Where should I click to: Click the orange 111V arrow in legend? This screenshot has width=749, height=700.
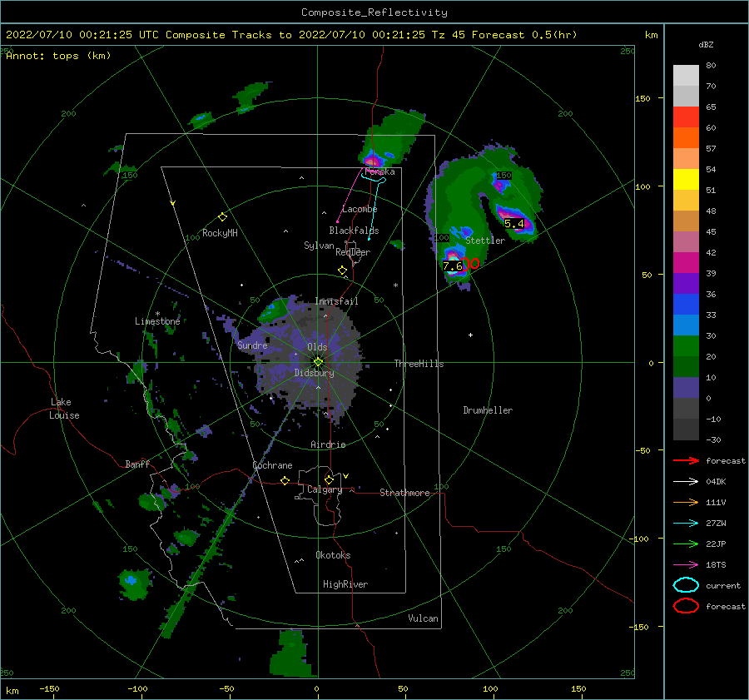[686, 502]
